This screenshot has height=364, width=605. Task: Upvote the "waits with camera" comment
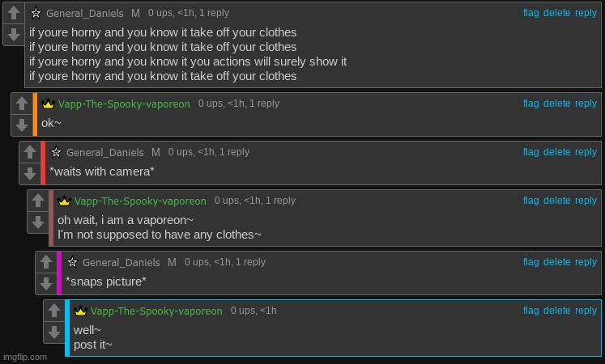coord(30,152)
